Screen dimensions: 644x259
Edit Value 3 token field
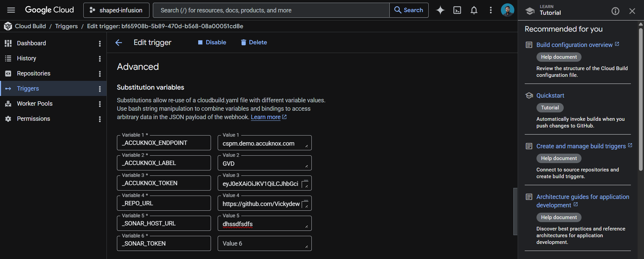tap(265, 183)
